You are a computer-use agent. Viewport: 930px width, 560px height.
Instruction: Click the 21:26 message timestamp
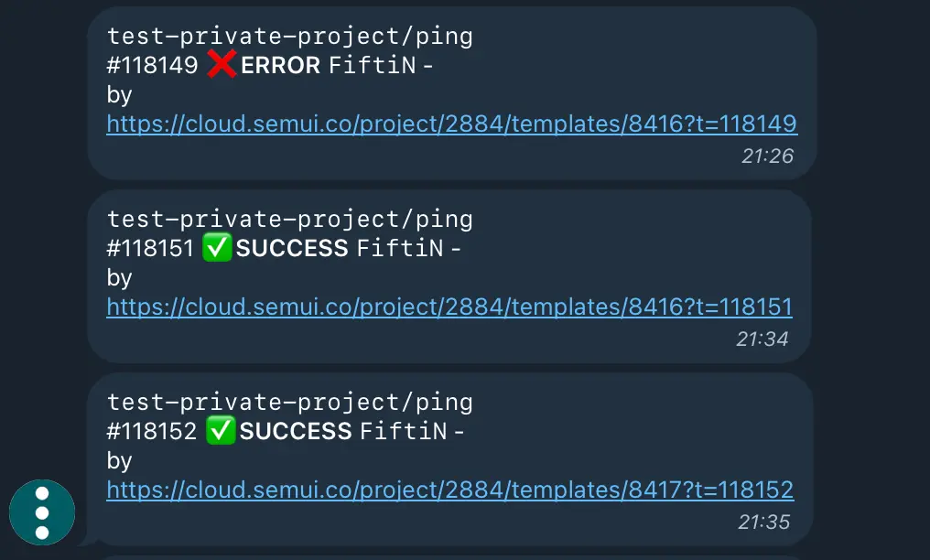click(x=767, y=156)
